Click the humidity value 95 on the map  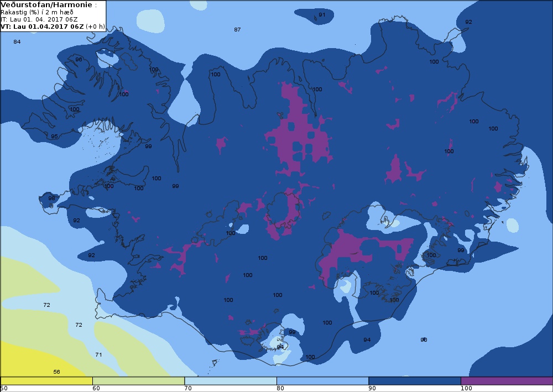click(x=54, y=136)
